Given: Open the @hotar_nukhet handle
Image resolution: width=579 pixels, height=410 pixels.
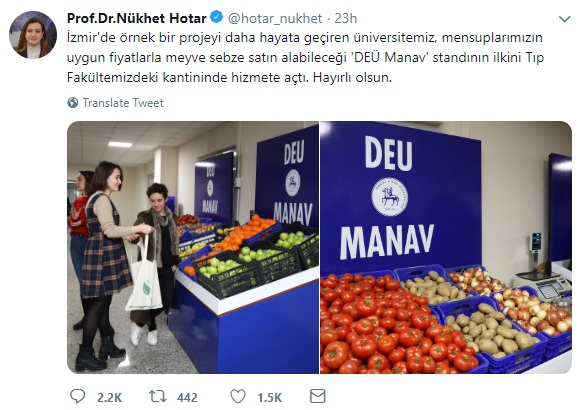Looking at the screenshot, I should (x=275, y=18).
